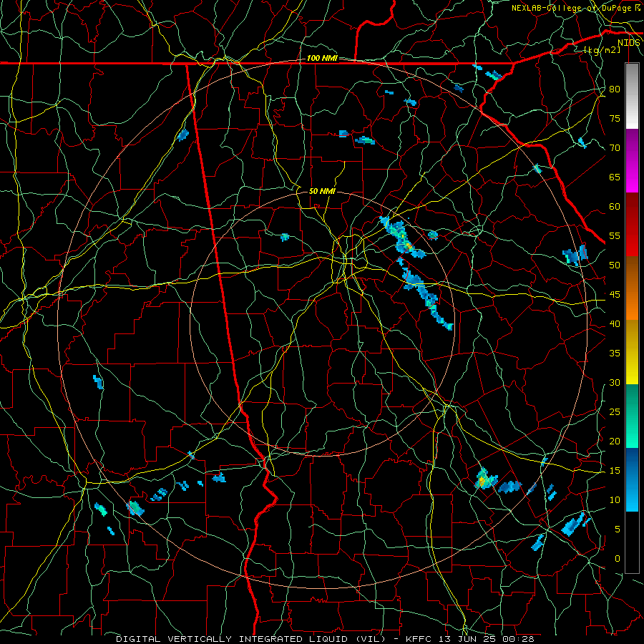Click the [kg/m2] units label
This screenshot has width=644, height=644.
[602, 50]
